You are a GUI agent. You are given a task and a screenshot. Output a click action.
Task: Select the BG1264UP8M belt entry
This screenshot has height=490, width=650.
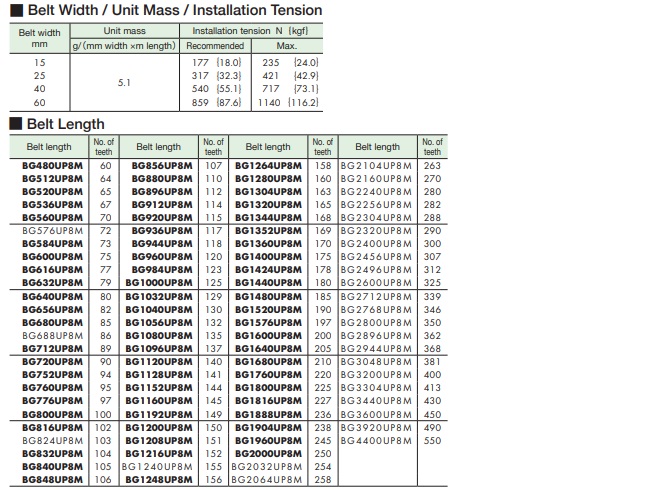coord(268,165)
